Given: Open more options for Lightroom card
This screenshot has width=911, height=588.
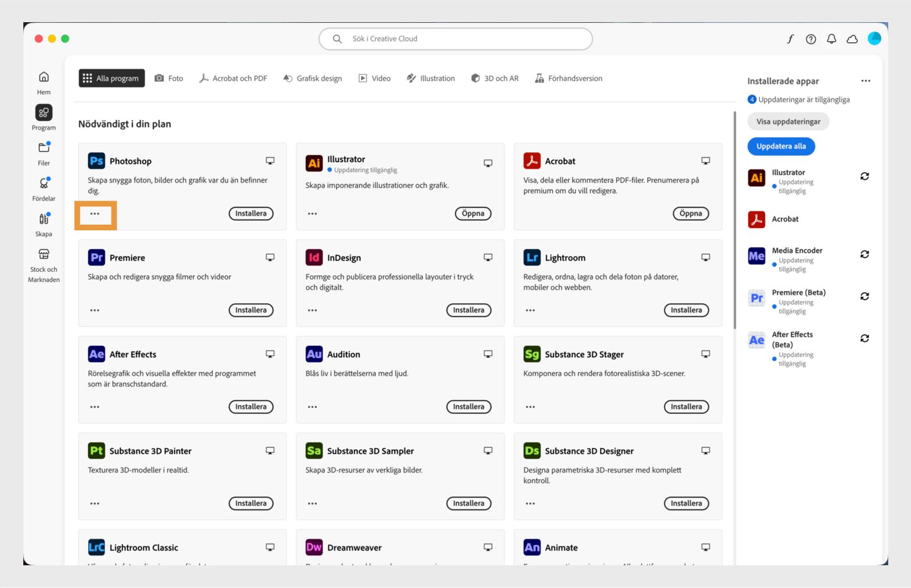Looking at the screenshot, I should (530, 310).
